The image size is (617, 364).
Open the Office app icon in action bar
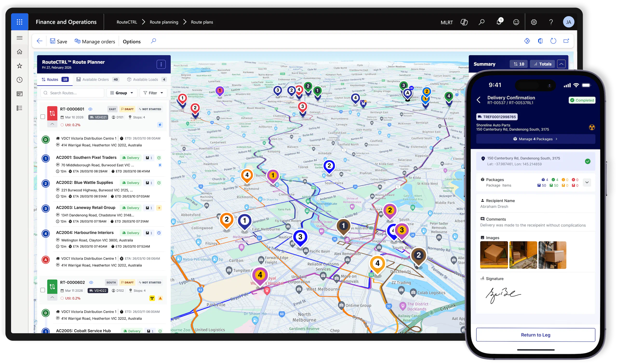(541, 41)
